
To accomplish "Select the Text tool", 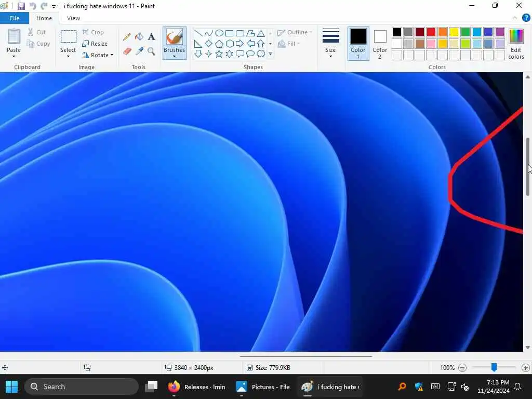I will (x=151, y=37).
